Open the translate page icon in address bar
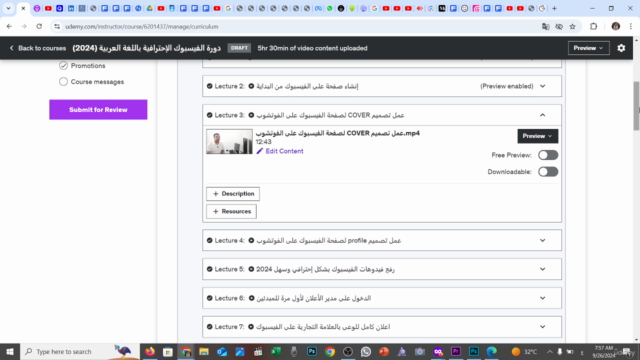Viewport: 640px width, 360px height. 546,27
